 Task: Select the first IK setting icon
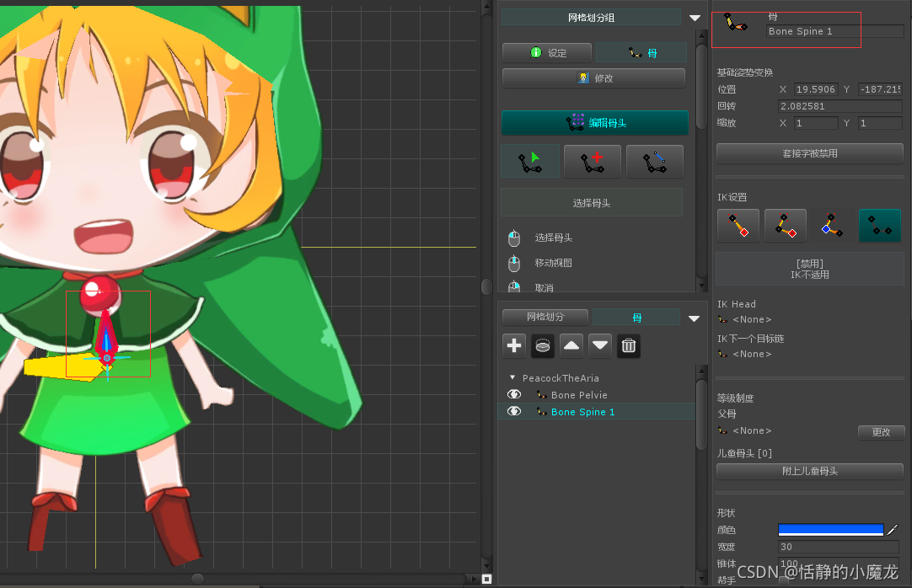click(738, 226)
